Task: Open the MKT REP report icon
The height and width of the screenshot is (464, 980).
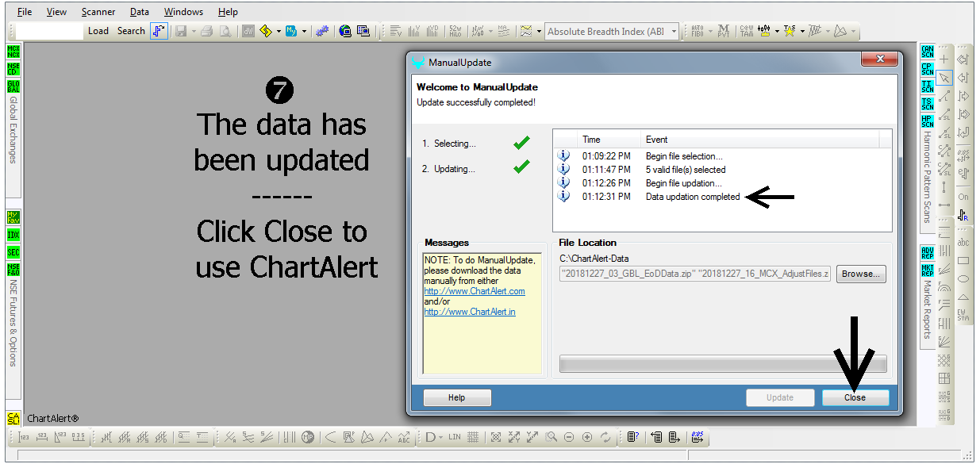Action: (927, 270)
